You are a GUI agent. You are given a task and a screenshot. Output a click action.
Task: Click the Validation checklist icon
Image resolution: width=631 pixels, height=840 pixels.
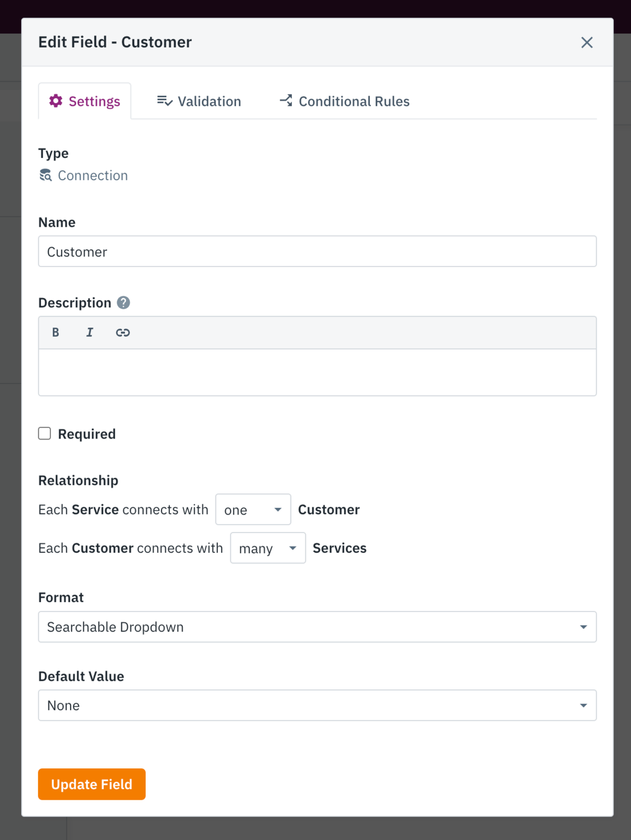click(x=165, y=101)
